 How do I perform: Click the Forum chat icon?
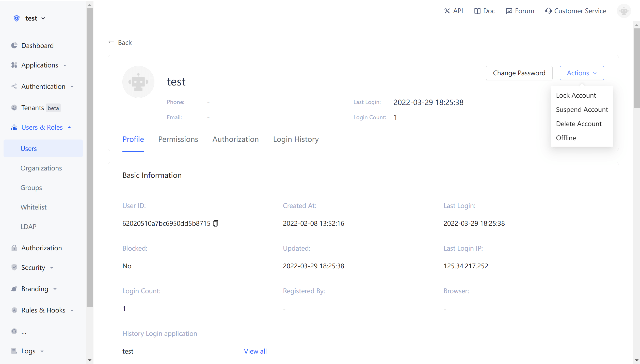(x=509, y=11)
